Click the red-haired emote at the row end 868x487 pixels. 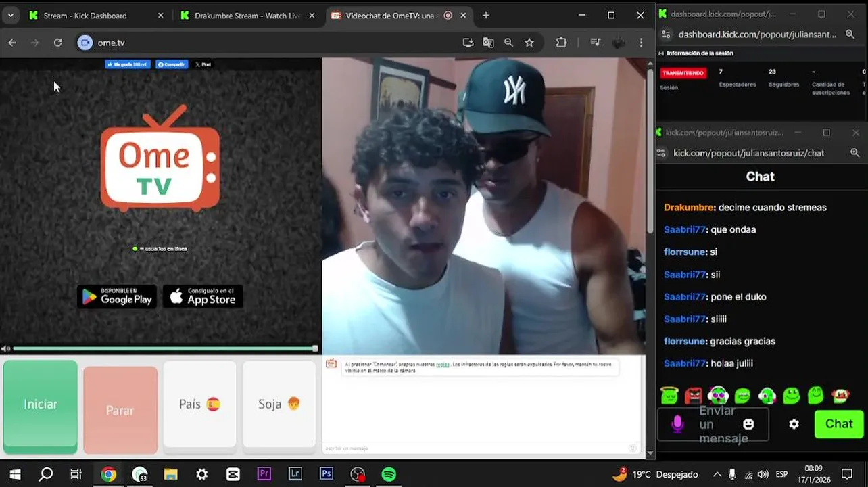pos(840,395)
